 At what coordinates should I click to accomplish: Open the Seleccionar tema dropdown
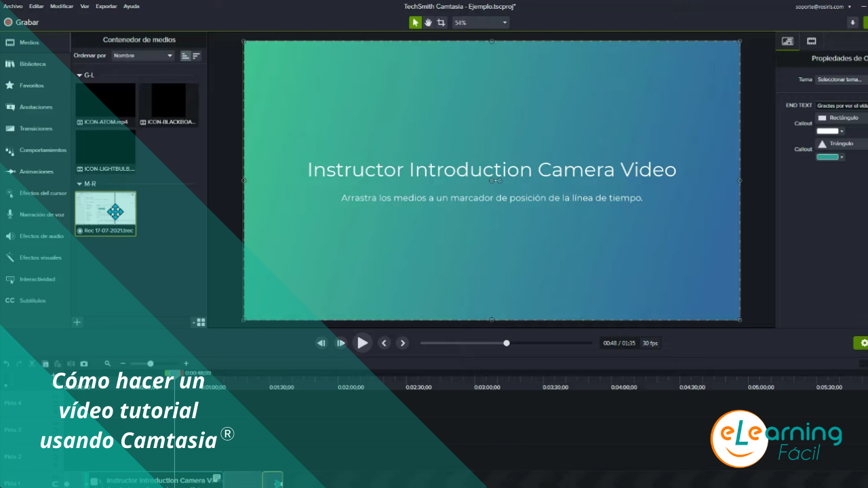click(840, 79)
